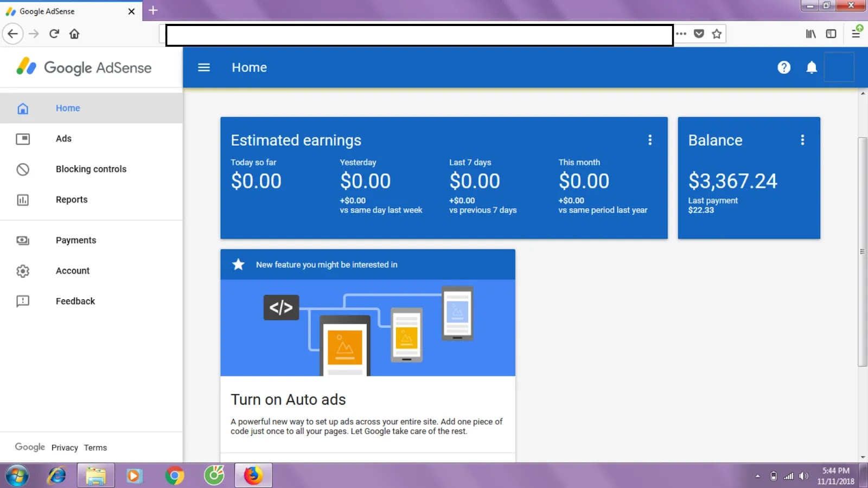Screen dimensions: 868x488
Task: Click the Google footer link
Action: coord(30,447)
